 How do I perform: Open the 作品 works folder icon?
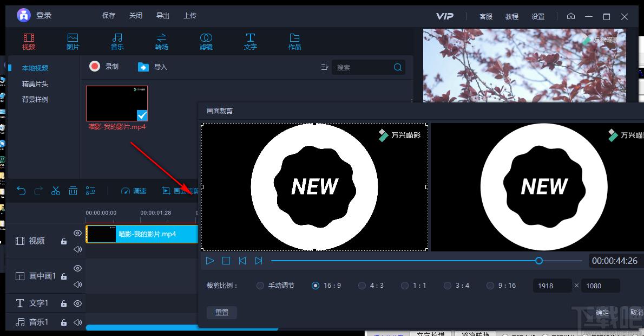tap(294, 38)
